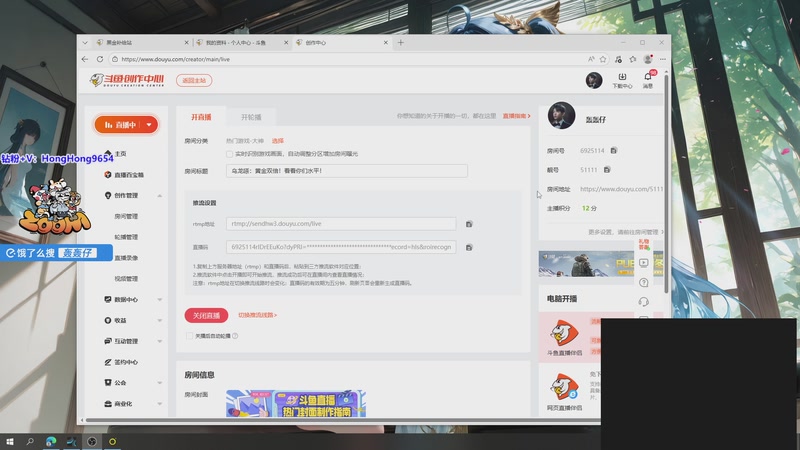Click the 返回主站 button
This screenshot has width=800, height=450.
pos(194,81)
